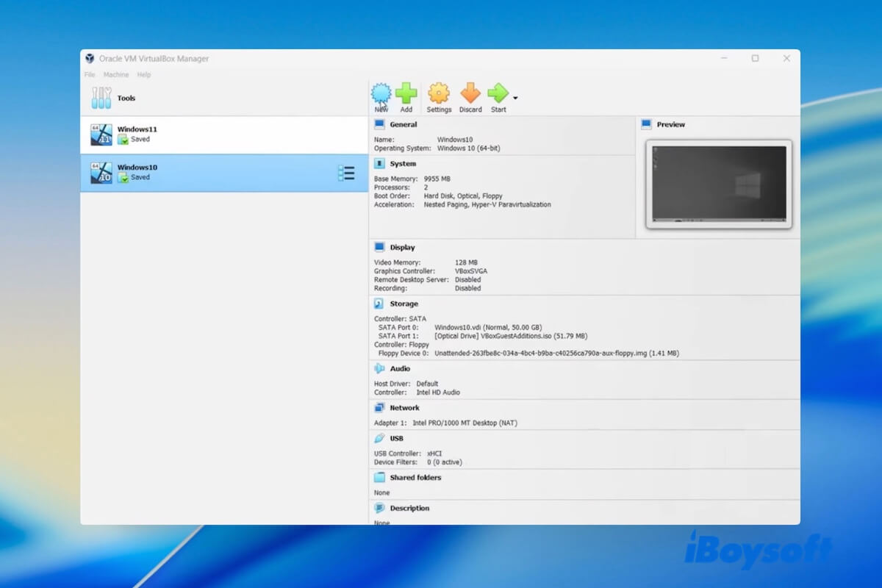Start the VM with green arrow icon

pyautogui.click(x=498, y=94)
